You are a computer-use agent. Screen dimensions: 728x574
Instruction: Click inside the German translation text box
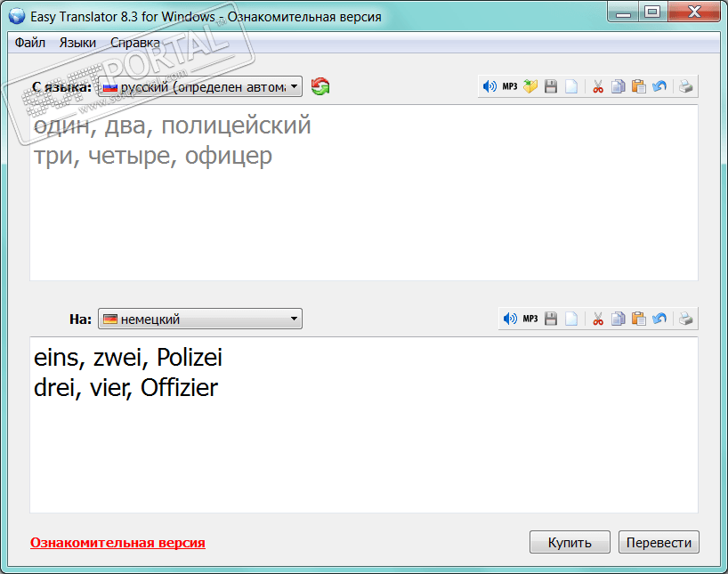[364, 424]
